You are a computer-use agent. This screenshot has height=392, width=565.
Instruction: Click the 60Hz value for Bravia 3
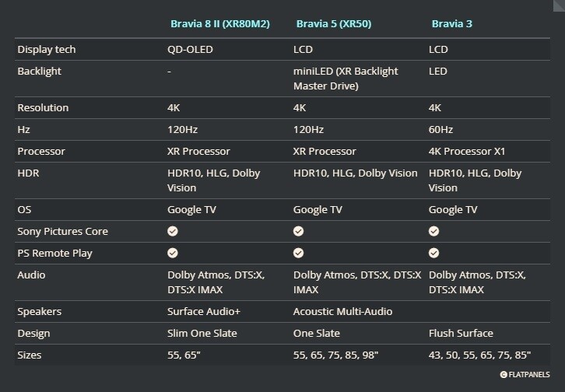pos(441,129)
